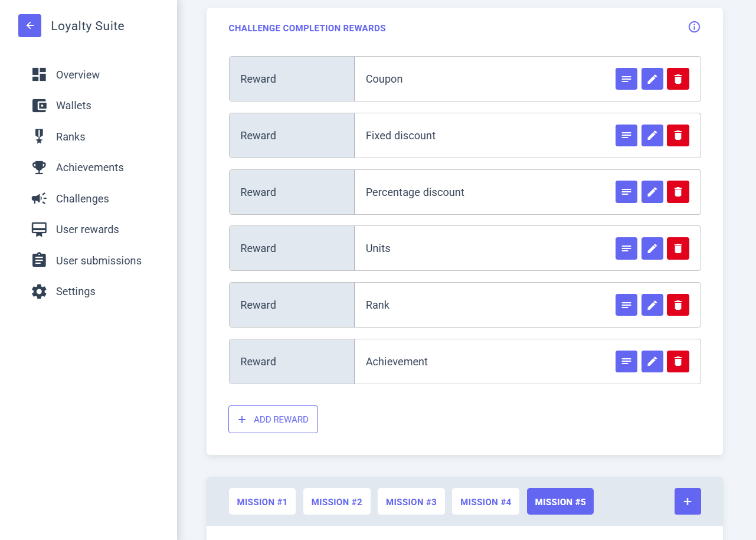
Task: Select the Rank reward name text
Action: 378,305
